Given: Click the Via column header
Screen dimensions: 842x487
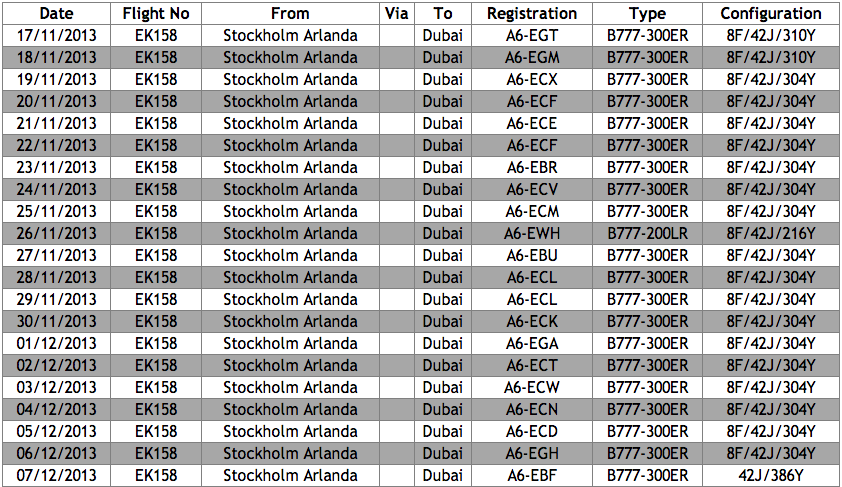Looking at the screenshot, I should point(395,14).
